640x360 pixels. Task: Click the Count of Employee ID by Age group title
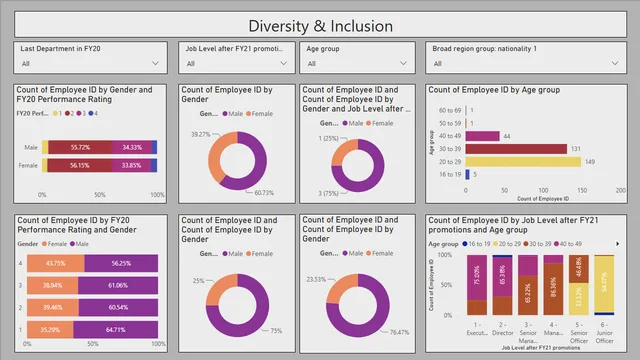[494, 90]
